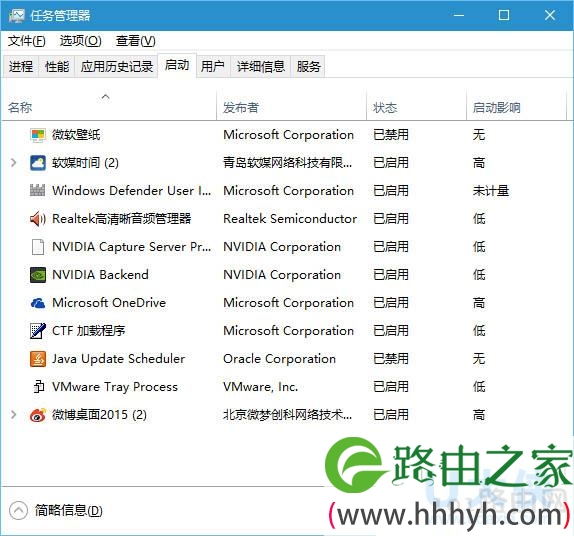Click the 简略信息(D) link
Screen dimensions: 574x536
pyautogui.click(x=68, y=510)
